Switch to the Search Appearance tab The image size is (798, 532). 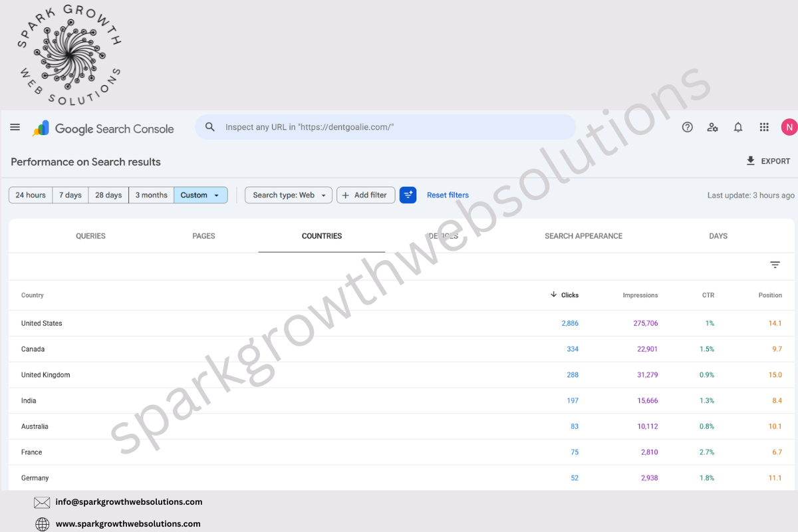(x=583, y=236)
